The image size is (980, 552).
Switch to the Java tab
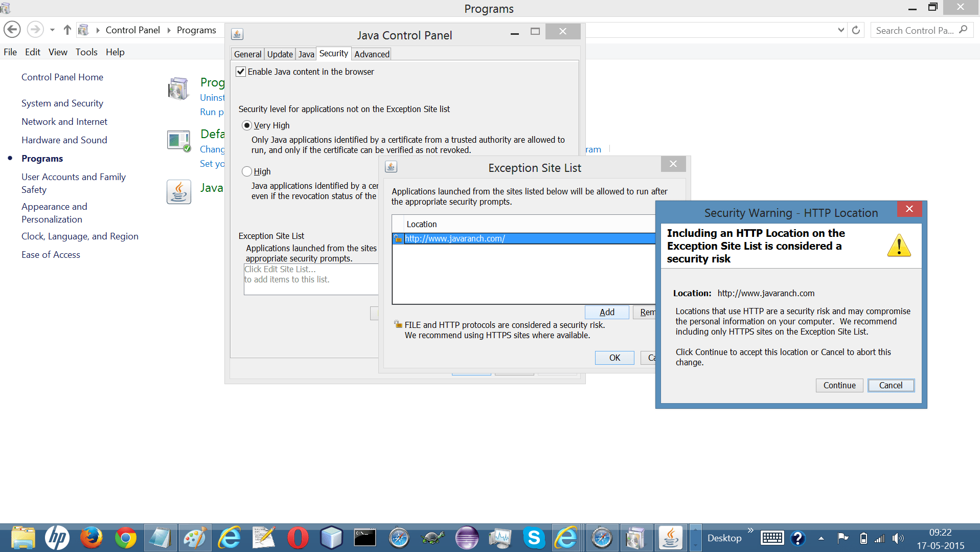306,54
